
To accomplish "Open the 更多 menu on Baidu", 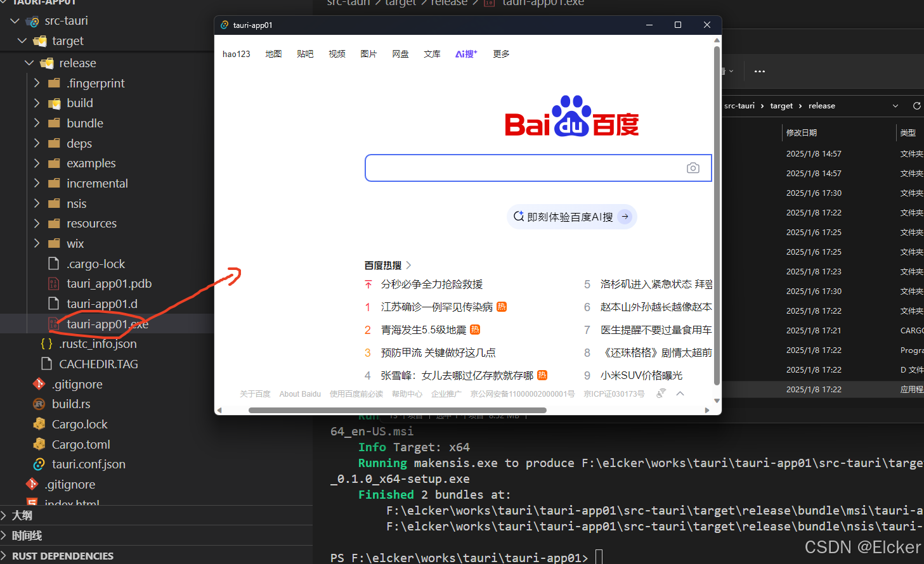I will (500, 54).
